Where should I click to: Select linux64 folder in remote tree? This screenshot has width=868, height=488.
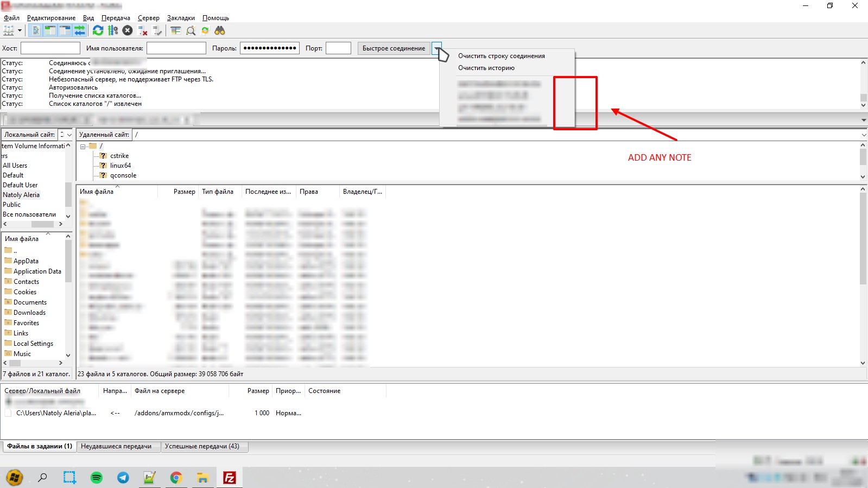tap(121, 166)
